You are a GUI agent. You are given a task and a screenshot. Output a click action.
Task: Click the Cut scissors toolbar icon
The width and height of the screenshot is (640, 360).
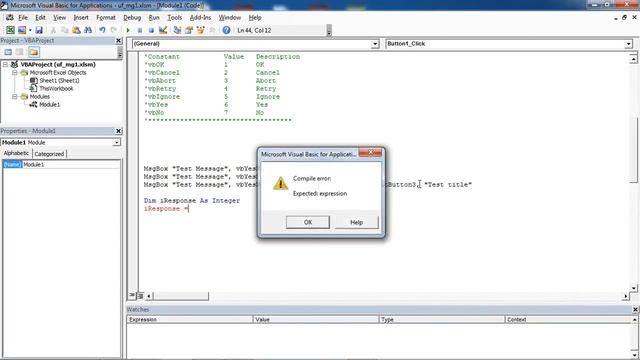tap(53, 30)
